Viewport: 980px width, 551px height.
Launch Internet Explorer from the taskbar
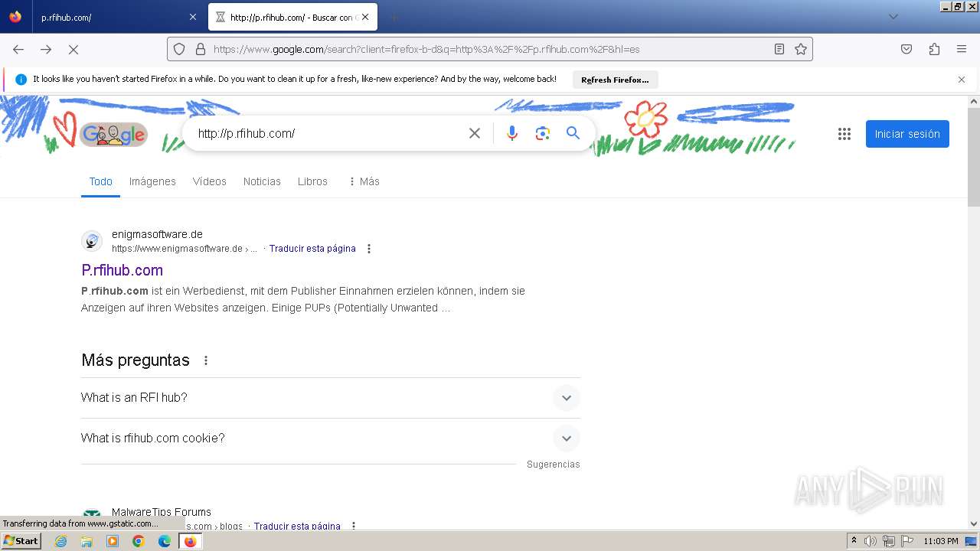point(61,541)
